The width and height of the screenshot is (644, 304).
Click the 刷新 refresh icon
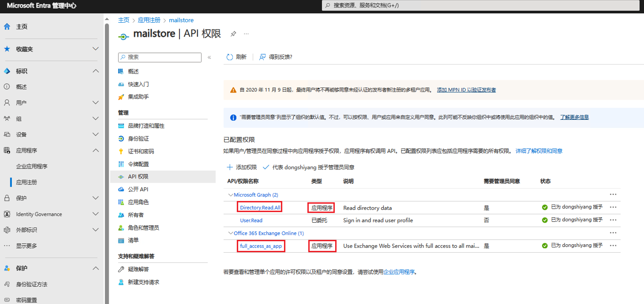230,57
